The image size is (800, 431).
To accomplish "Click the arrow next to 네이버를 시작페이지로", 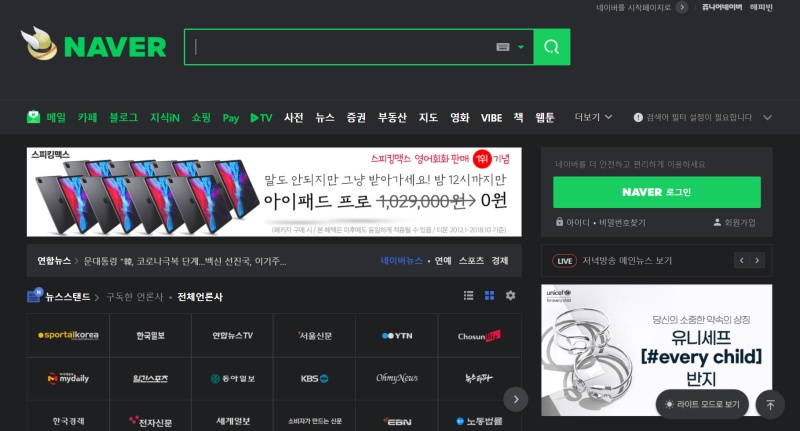I will [x=682, y=7].
